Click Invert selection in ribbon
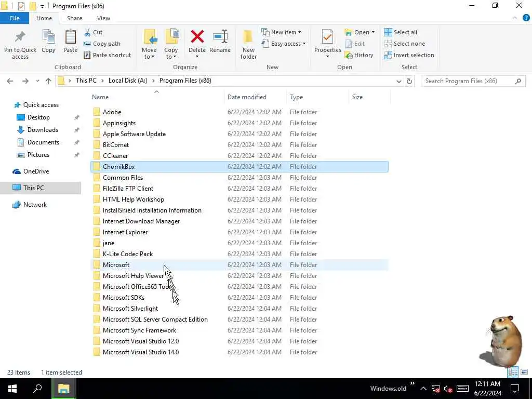Viewport: 532px width, 399px height. [x=409, y=55]
